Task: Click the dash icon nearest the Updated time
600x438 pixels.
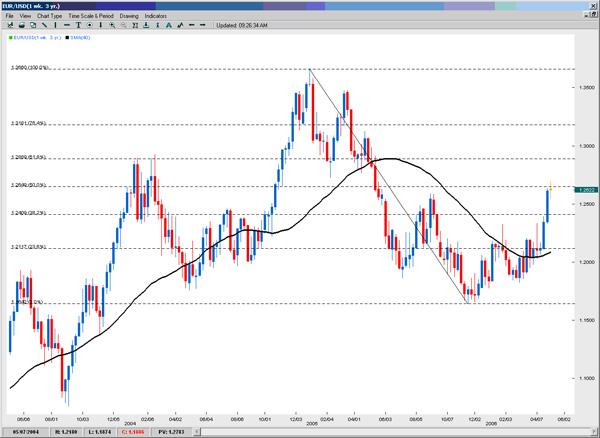Action: (203, 25)
